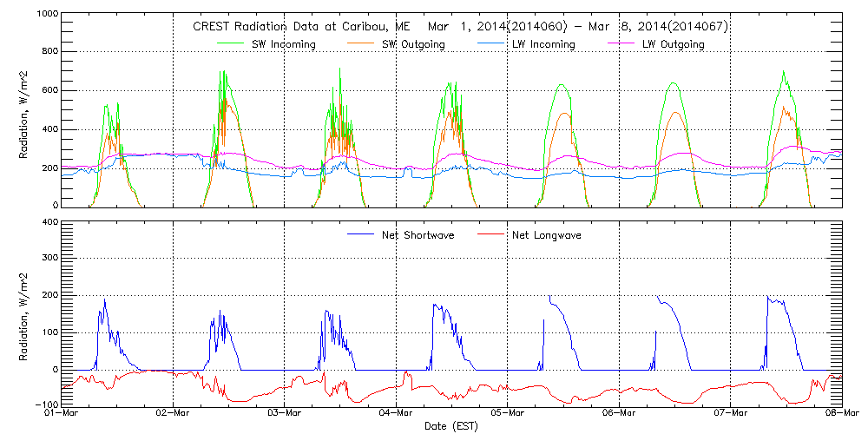The height and width of the screenshot is (434, 868).
Task: Click the LW Incoming legend label
Action: 544,43
